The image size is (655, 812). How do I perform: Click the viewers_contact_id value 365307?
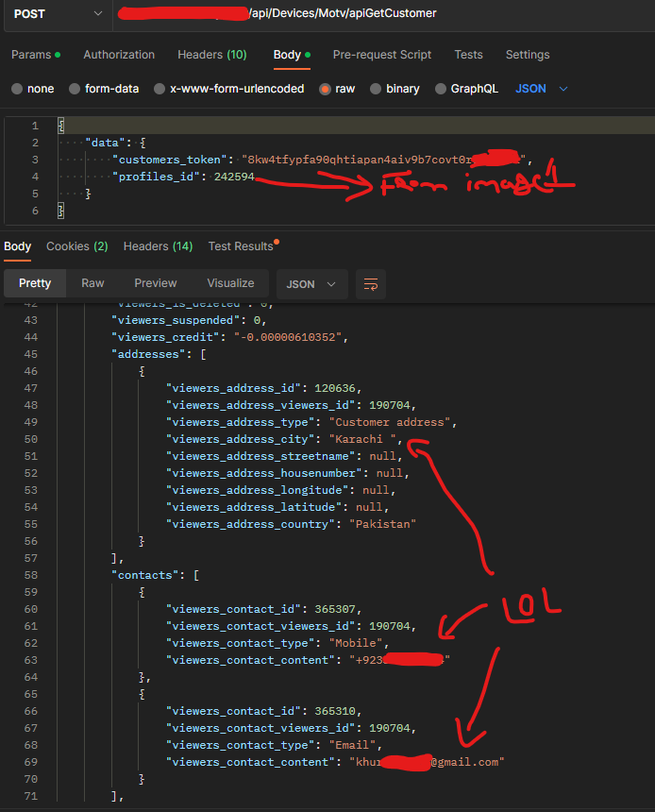point(334,609)
